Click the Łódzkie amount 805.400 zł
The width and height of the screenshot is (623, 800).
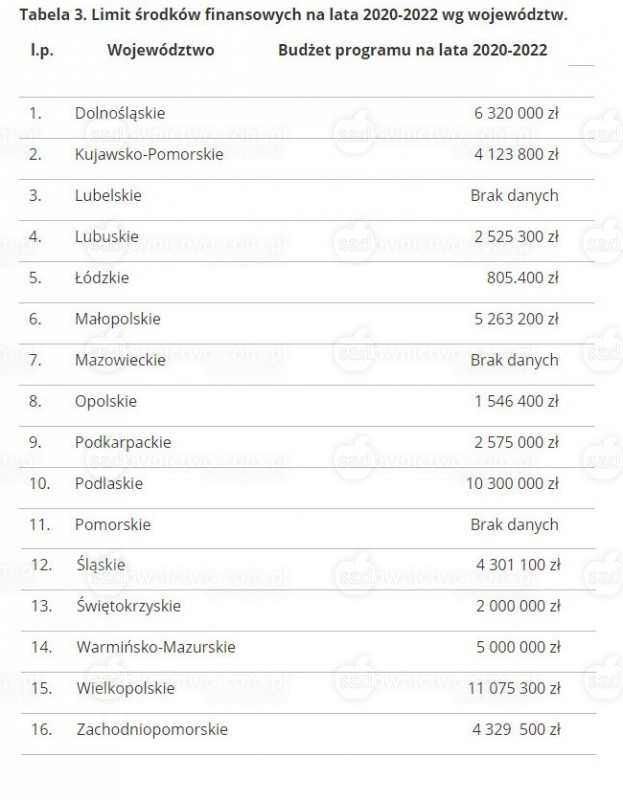(x=522, y=278)
